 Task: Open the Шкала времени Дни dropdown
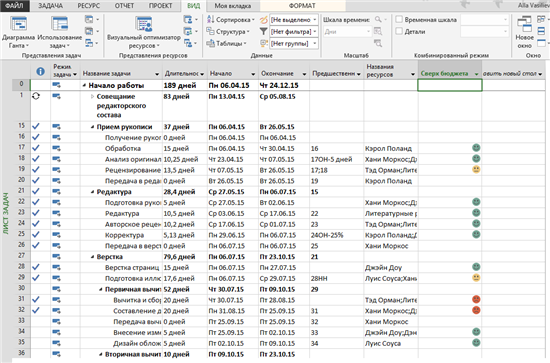(368, 32)
